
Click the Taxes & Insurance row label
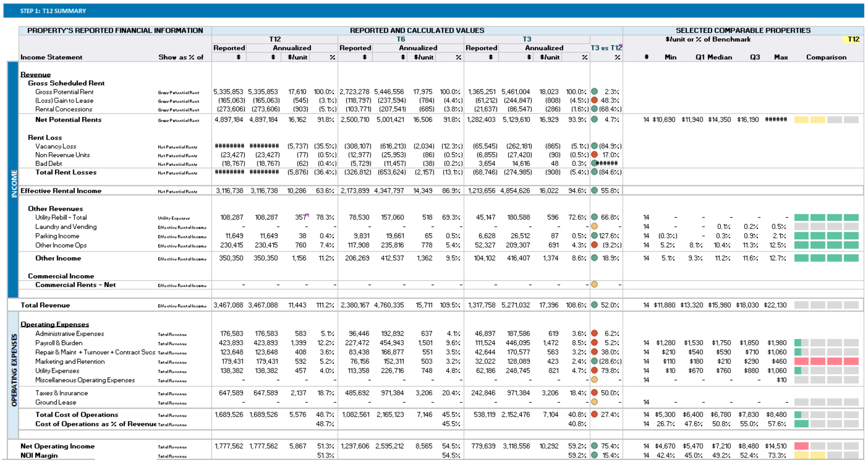pos(61,393)
